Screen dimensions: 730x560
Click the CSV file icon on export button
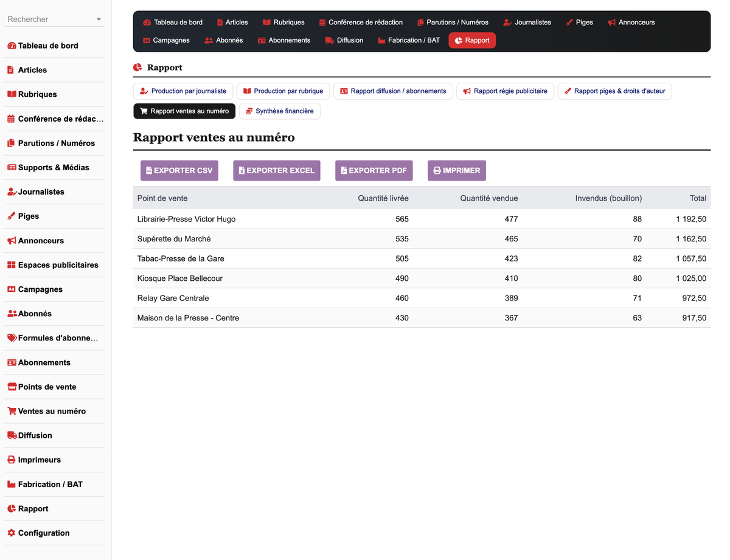click(x=149, y=171)
